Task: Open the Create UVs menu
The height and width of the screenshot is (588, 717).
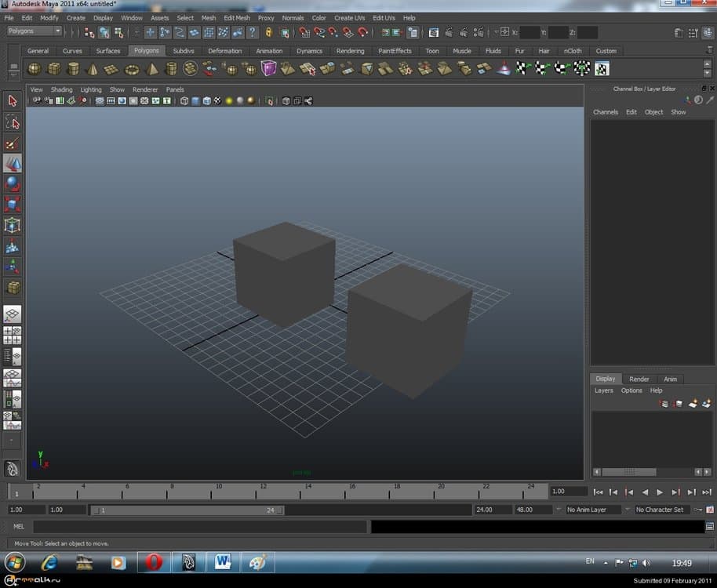Action: pos(349,18)
